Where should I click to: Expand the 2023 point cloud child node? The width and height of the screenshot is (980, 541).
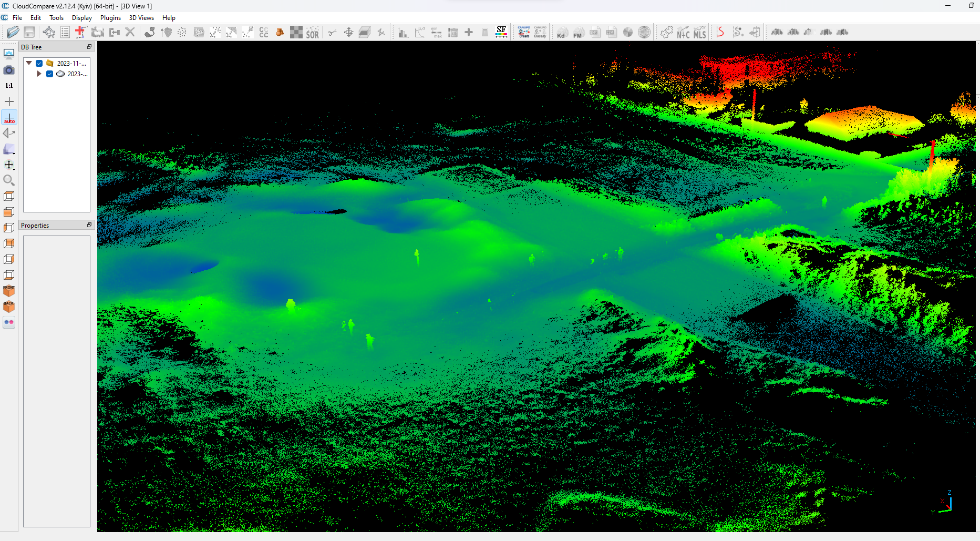pyautogui.click(x=39, y=74)
